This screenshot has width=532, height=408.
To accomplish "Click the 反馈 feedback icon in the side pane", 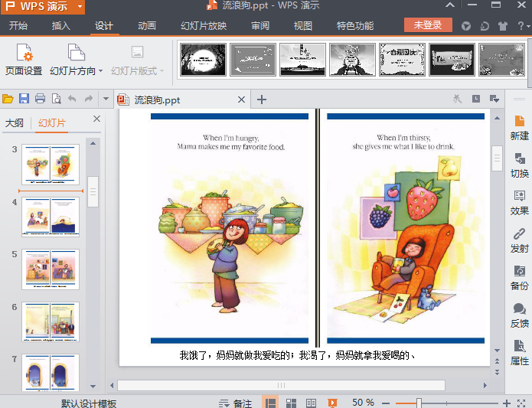I will click(520, 315).
